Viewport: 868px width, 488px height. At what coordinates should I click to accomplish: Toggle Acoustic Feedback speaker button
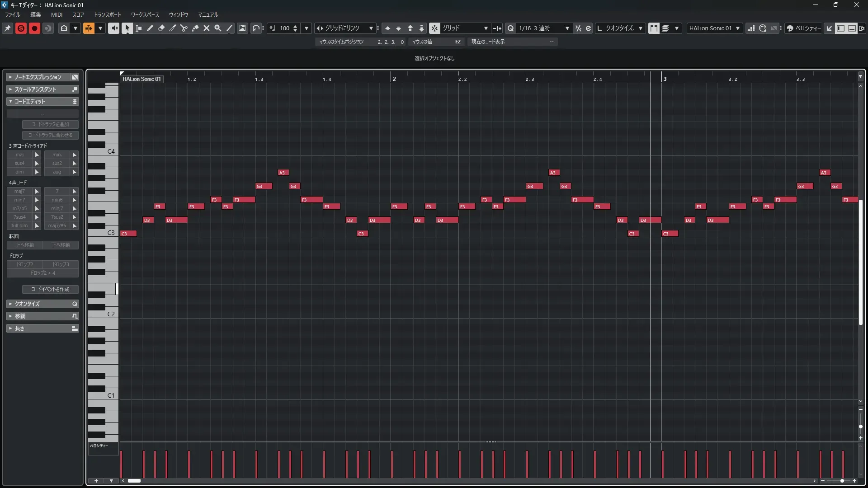point(113,28)
